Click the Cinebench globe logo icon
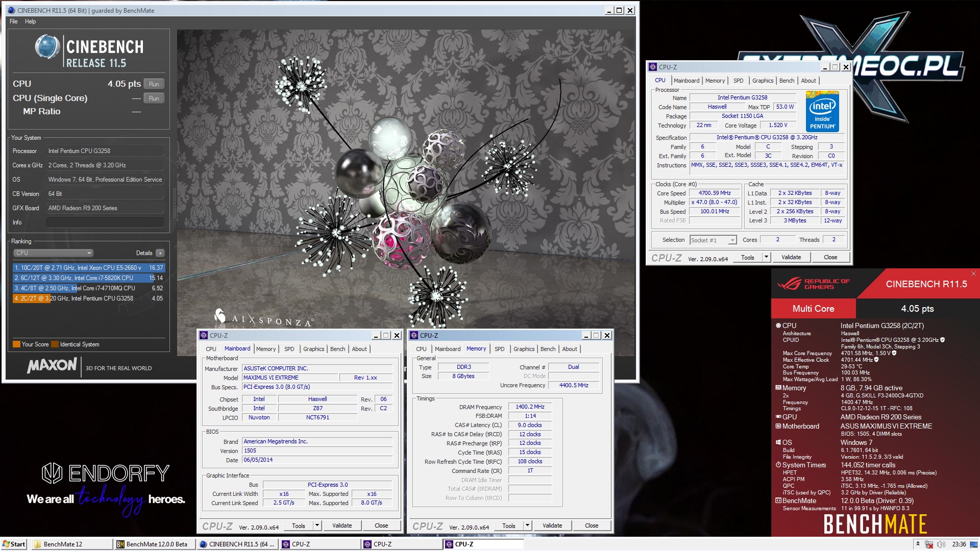This screenshot has width=980, height=551. click(x=47, y=47)
